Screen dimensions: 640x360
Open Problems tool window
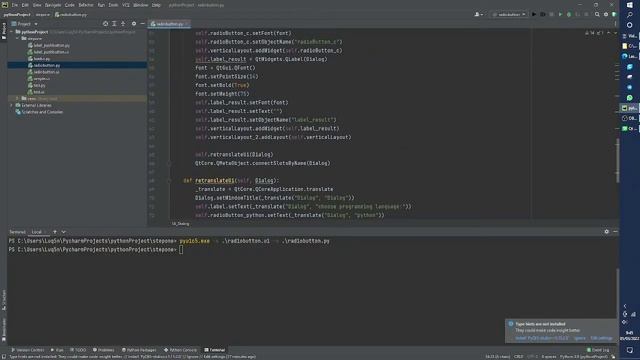click(104, 350)
